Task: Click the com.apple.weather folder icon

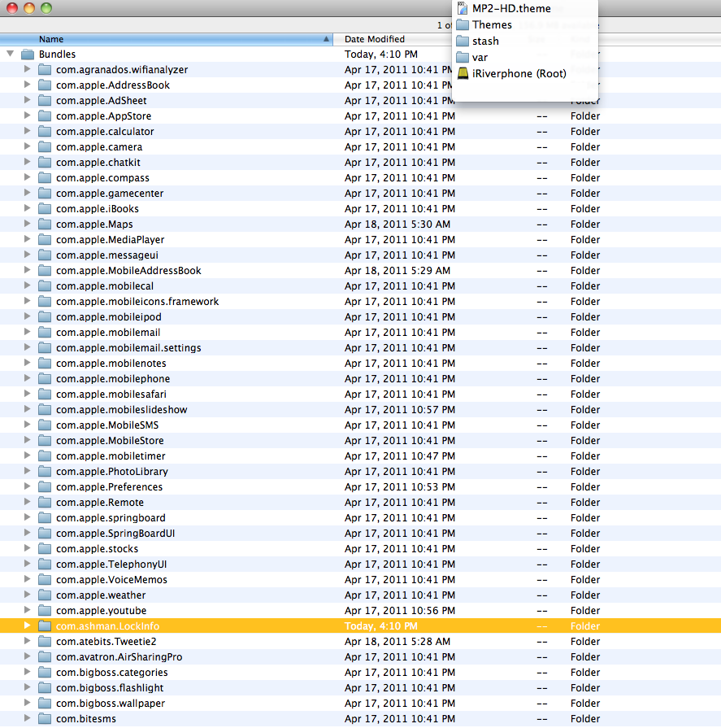Action: (45, 595)
